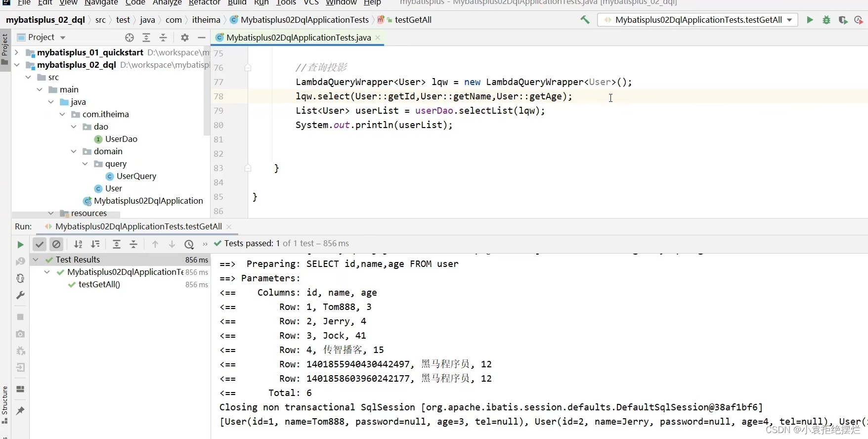Viewport: 868px width, 439px height.
Task: Click exit icon in Run sidebar
Action: pos(20,367)
